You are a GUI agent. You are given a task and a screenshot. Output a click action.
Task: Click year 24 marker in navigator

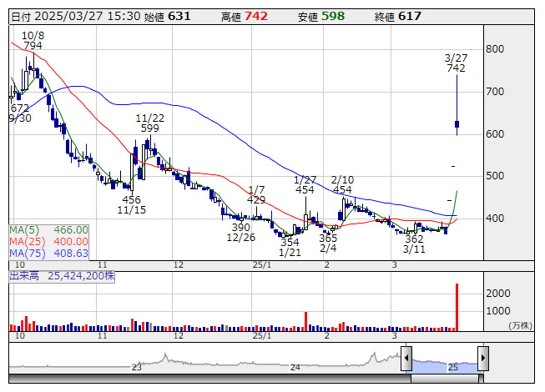pos(295,367)
